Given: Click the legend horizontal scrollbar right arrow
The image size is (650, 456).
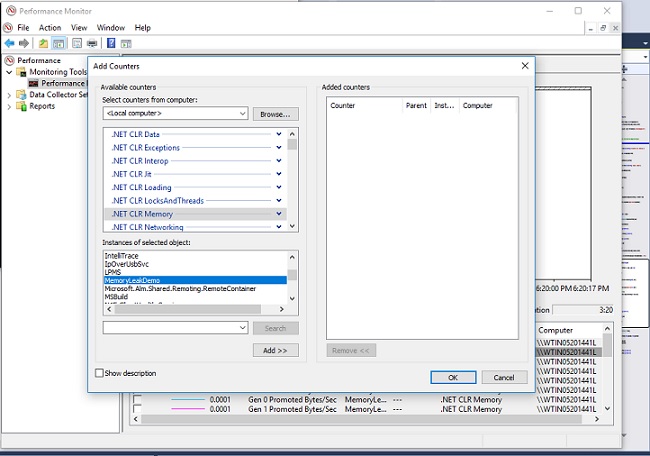Looking at the screenshot, I should pyautogui.click(x=597, y=419).
